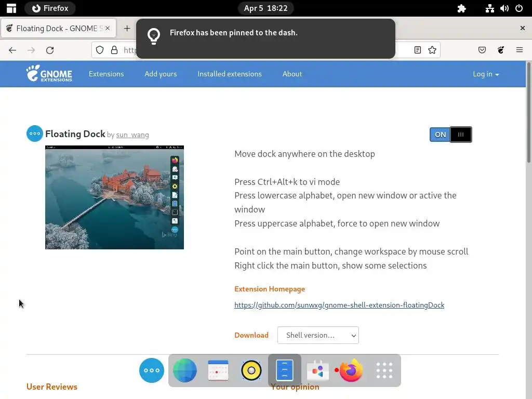This screenshot has width=532, height=399.
Task: Open the GitHub extension homepage link
Action: pyautogui.click(x=339, y=305)
